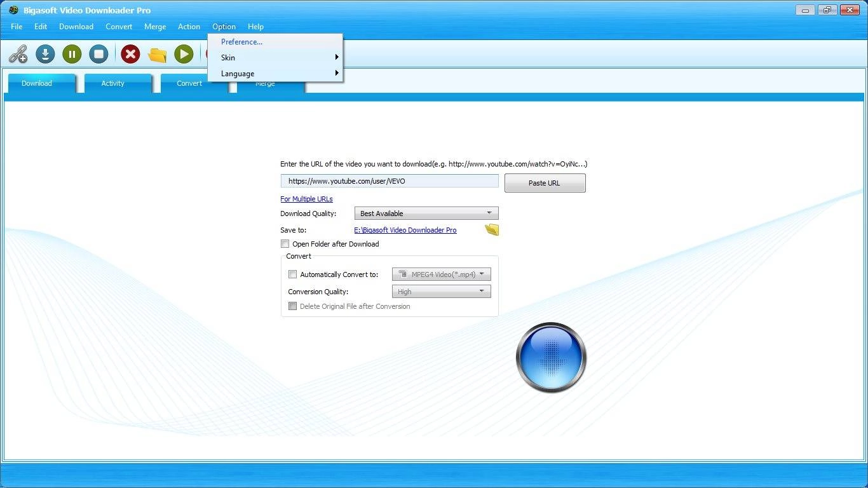
Task: Open the Help menu
Action: point(255,27)
